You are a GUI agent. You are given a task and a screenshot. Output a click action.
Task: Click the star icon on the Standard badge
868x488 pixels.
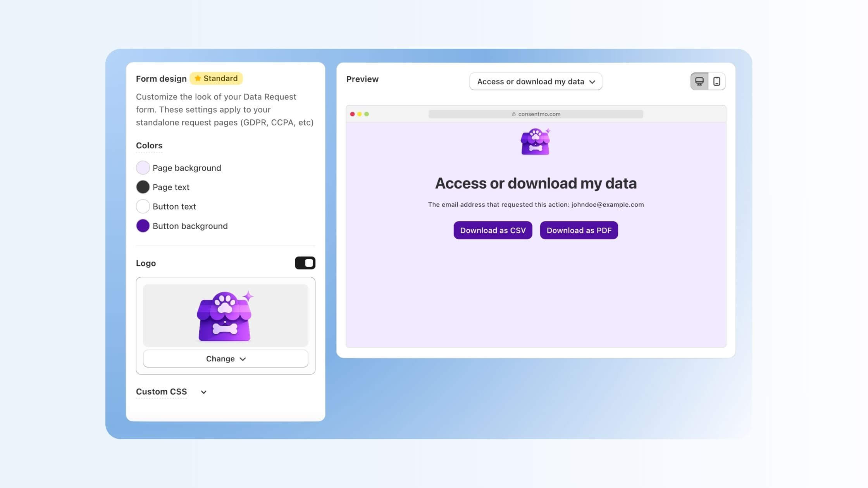[198, 78]
